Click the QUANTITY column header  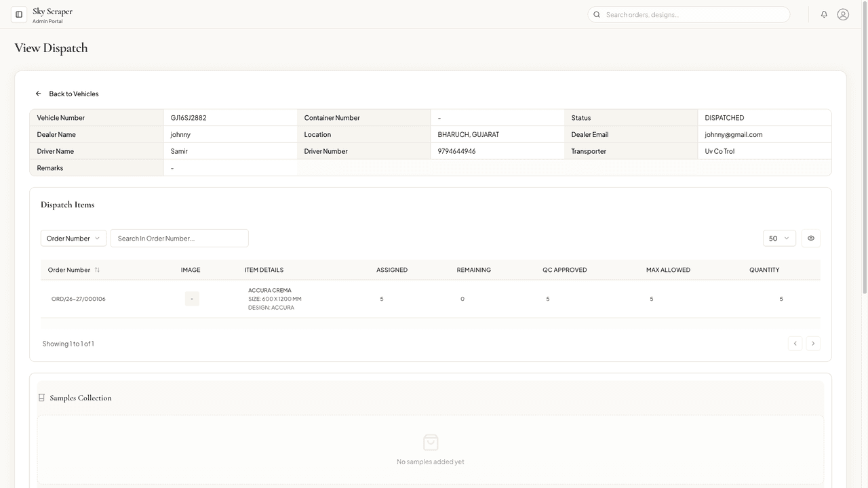[764, 270]
